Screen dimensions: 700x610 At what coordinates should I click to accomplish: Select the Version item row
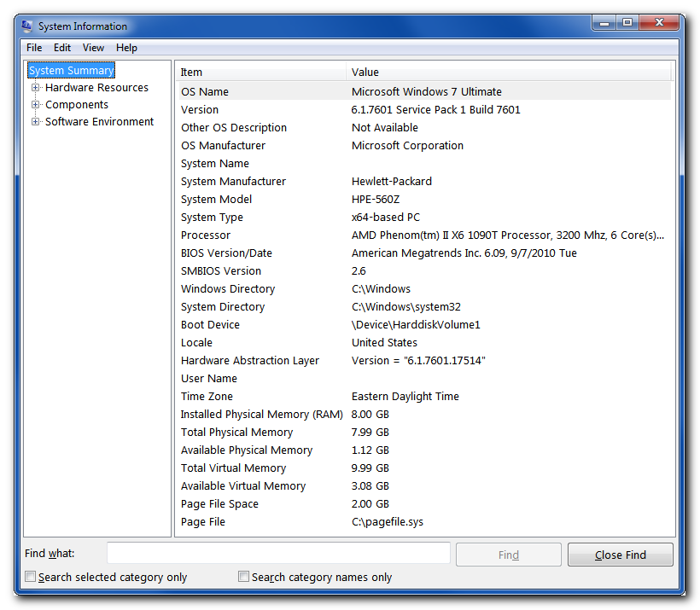pos(425,109)
